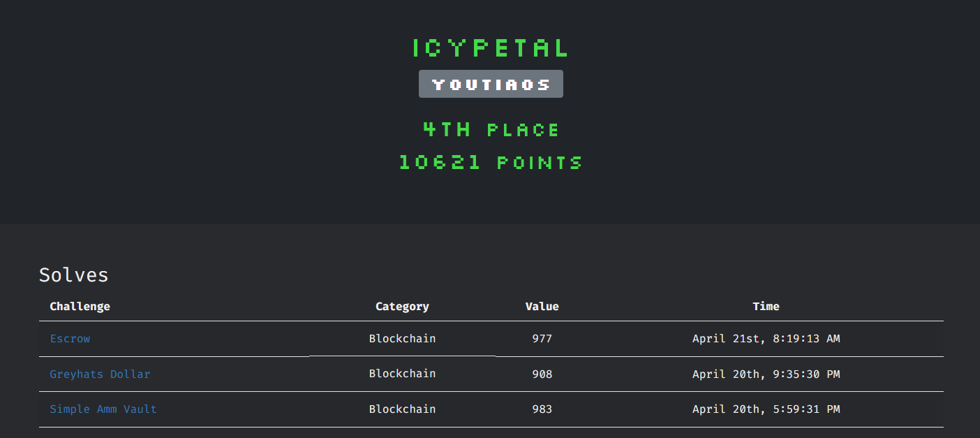This screenshot has height=438, width=980.
Task: Click the 977 value cell
Action: (x=542, y=339)
